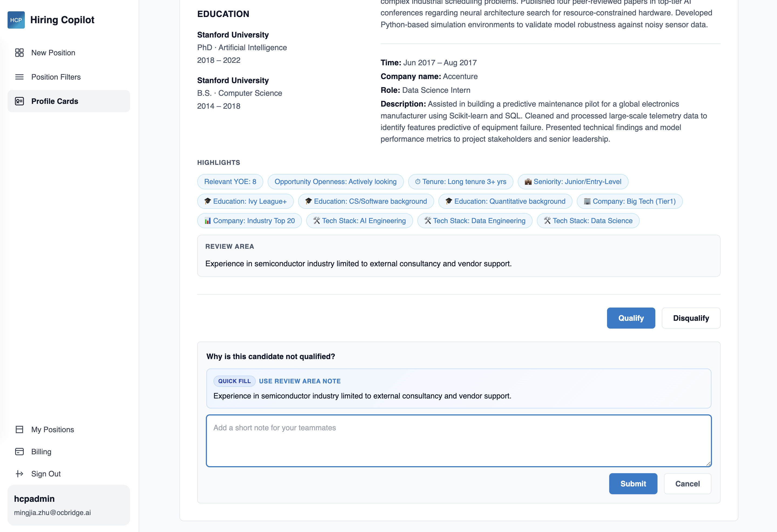Open the Billing page

pos(41,452)
